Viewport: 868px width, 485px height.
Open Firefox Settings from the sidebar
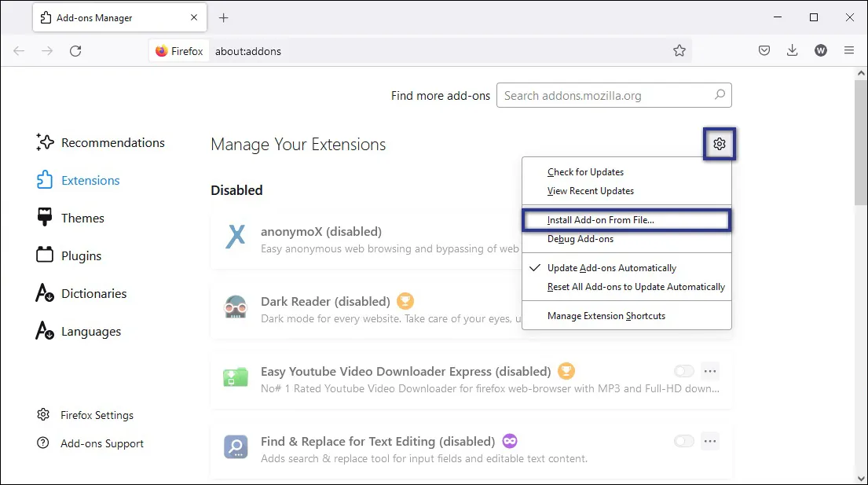(x=95, y=414)
